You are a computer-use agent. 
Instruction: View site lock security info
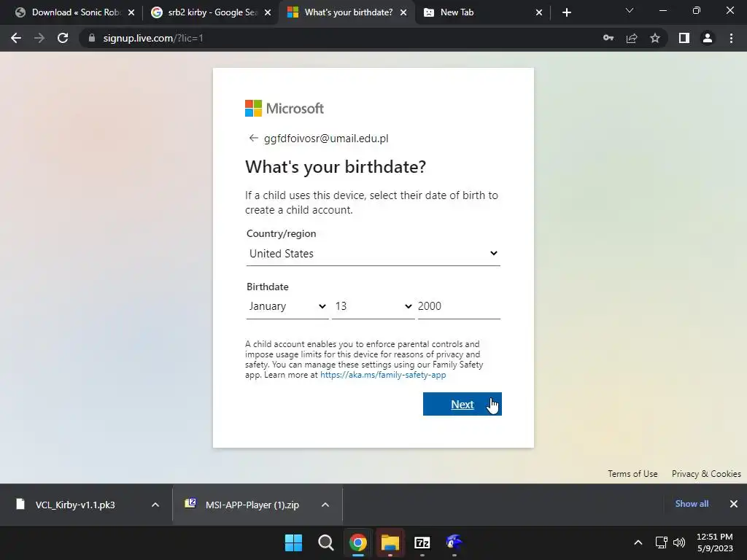pyautogui.click(x=92, y=38)
